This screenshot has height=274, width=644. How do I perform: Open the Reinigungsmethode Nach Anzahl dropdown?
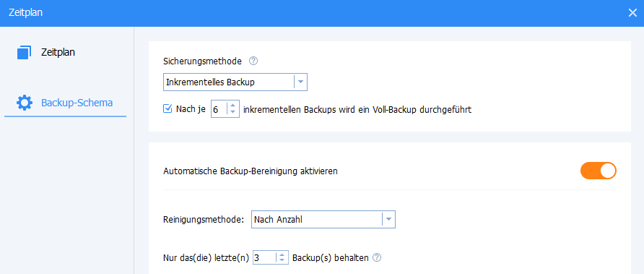click(x=323, y=220)
